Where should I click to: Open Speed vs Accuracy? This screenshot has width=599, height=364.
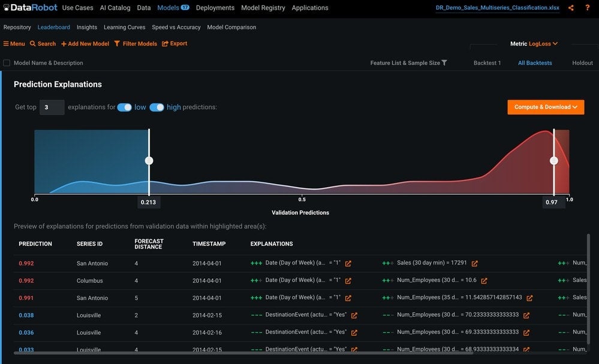(x=176, y=27)
